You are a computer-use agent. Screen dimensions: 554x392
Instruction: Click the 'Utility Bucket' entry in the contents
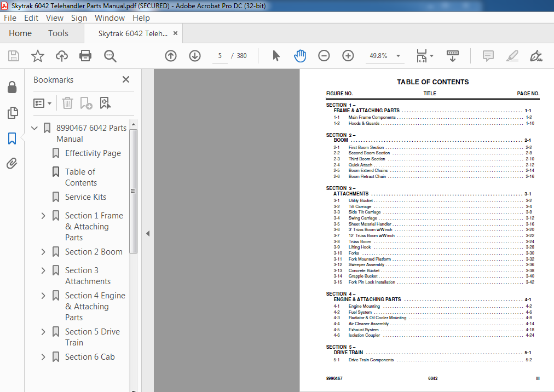click(x=360, y=200)
